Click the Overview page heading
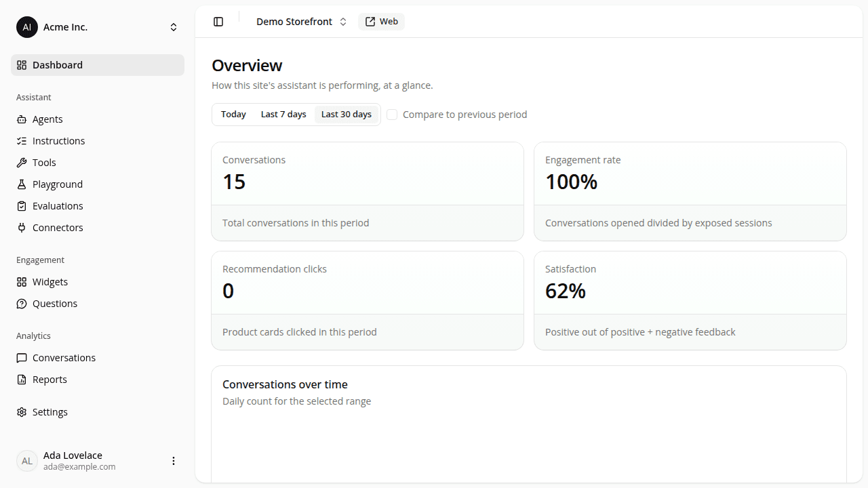868x488 pixels. click(x=247, y=66)
